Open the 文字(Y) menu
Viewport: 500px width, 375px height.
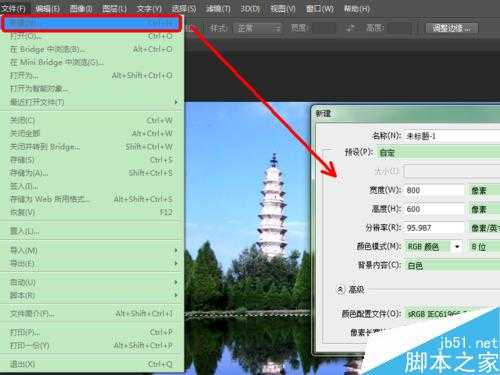(149, 9)
